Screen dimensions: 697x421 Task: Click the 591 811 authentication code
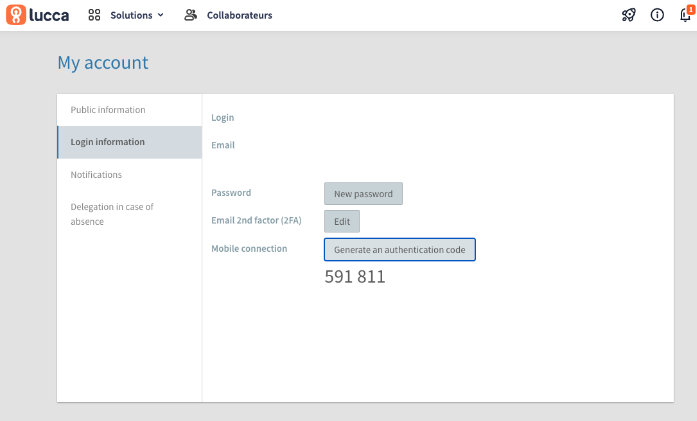tap(355, 277)
